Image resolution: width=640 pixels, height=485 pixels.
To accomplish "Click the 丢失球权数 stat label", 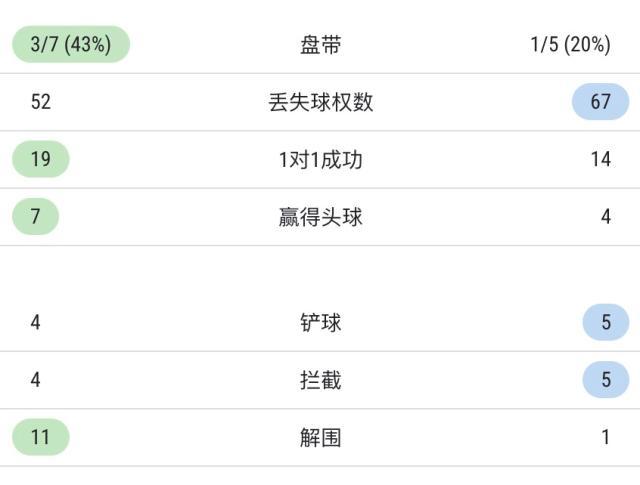I will pos(320,102).
